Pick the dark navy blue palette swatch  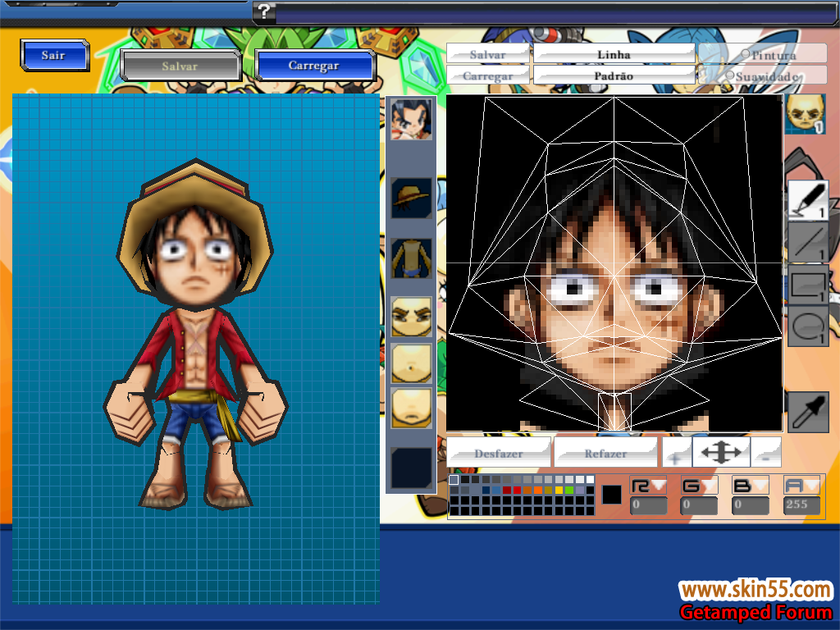tap(486, 490)
